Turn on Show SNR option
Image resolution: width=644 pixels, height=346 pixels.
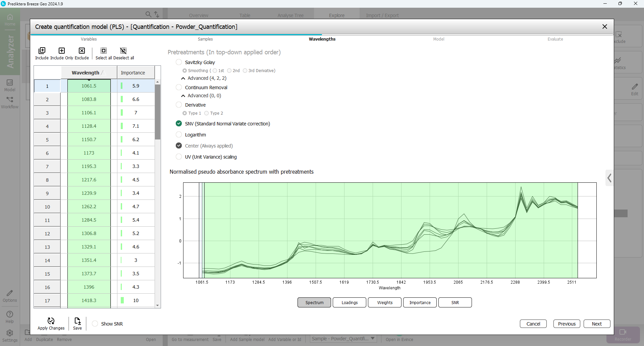[95, 324]
